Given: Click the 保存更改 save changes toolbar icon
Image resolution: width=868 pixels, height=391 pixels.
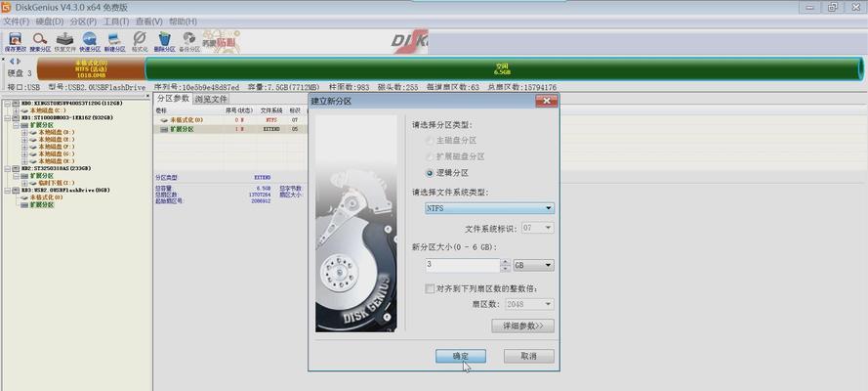Looking at the screenshot, I should 15,41.
